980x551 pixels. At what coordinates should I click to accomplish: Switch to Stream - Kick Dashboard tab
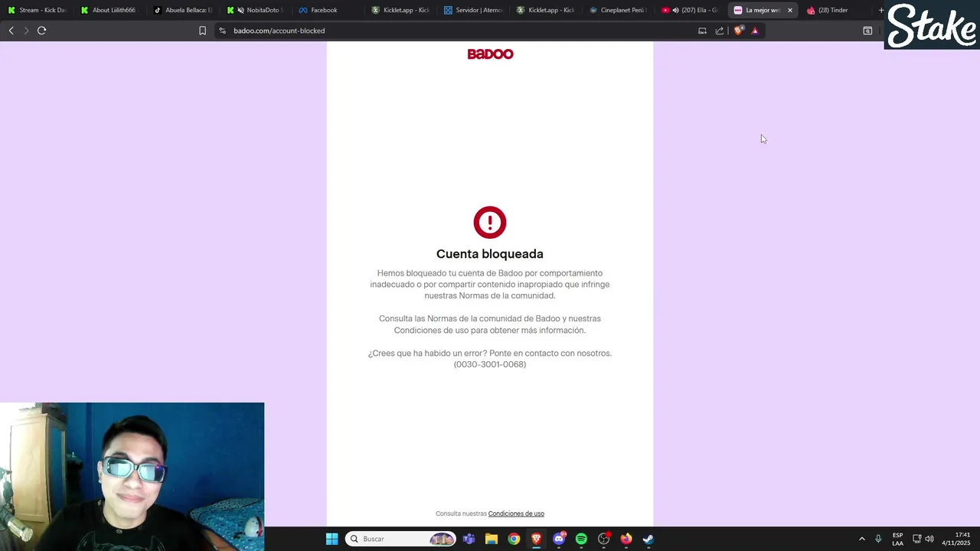(37, 10)
